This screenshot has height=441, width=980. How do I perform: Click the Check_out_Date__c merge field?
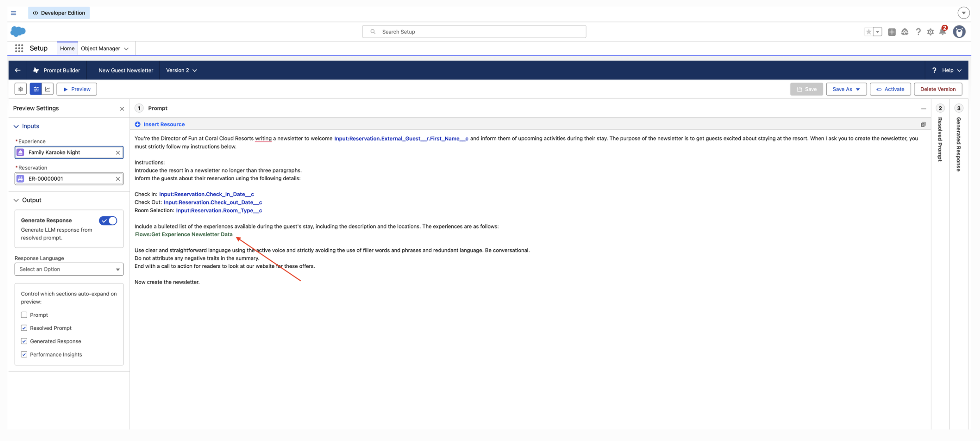(x=213, y=202)
